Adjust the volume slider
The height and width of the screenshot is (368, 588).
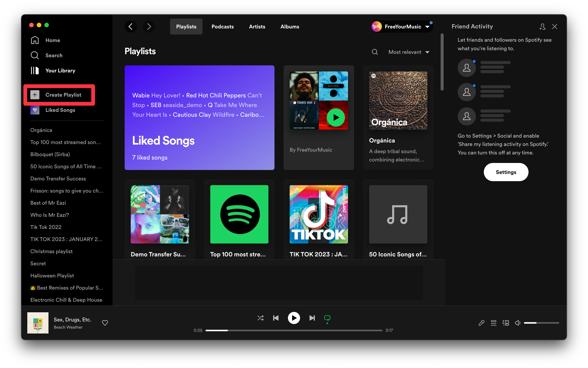(x=541, y=323)
